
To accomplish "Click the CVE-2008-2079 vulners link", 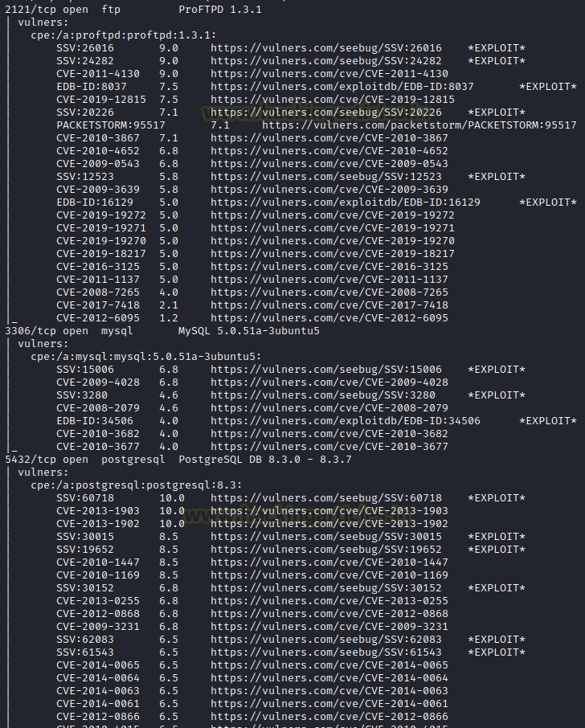I will pyautogui.click(x=329, y=408).
